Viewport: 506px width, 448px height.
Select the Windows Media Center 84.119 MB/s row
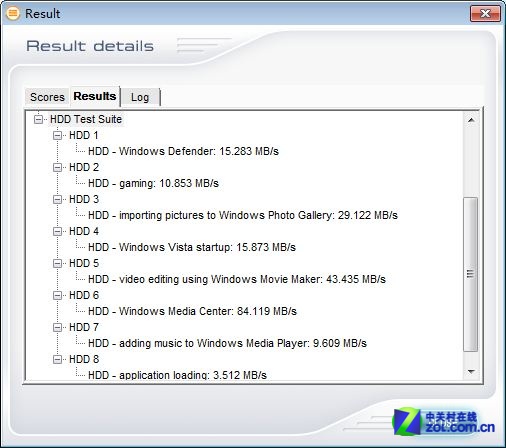click(192, 311)
